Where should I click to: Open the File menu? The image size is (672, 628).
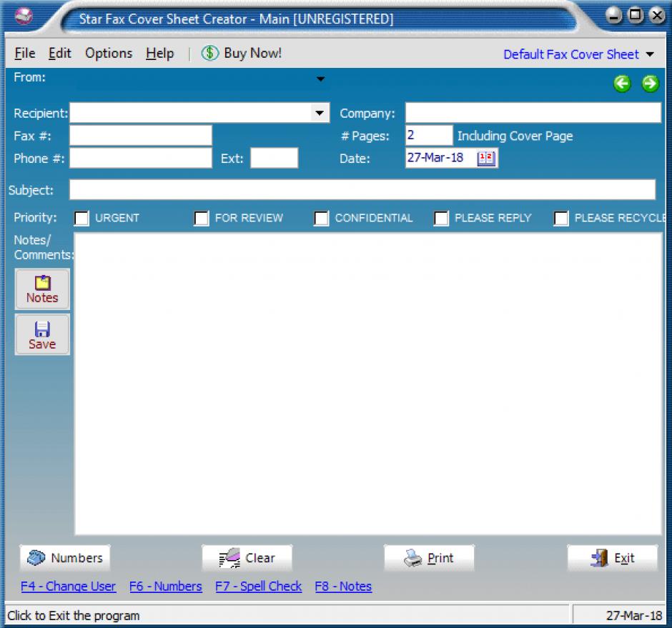(25, 53)
